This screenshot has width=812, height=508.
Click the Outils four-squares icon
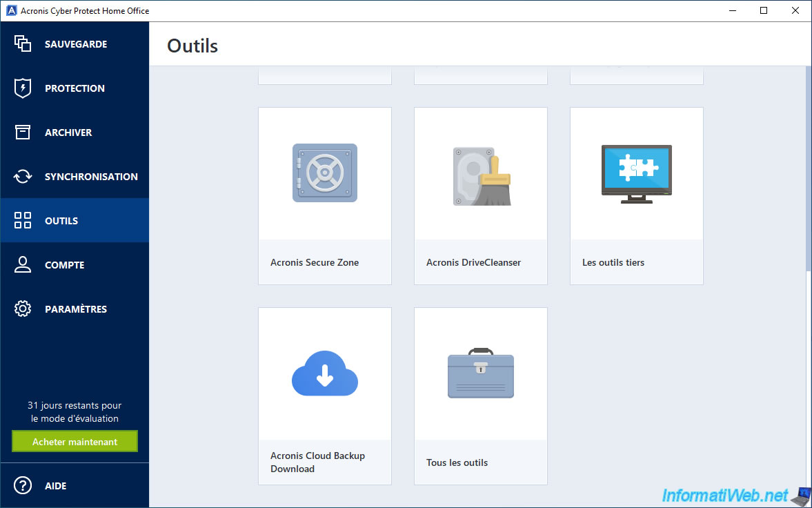point(23,220)
